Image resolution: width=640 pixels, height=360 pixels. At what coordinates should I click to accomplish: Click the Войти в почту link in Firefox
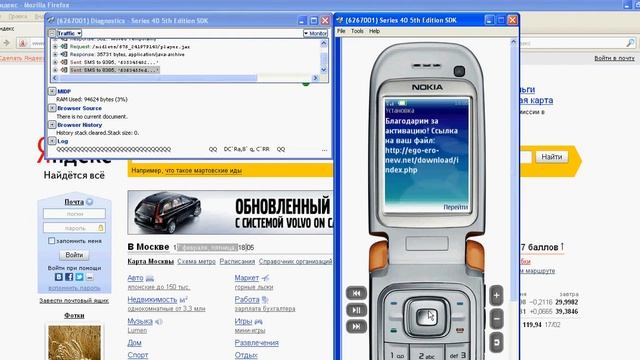click(614, 58)
